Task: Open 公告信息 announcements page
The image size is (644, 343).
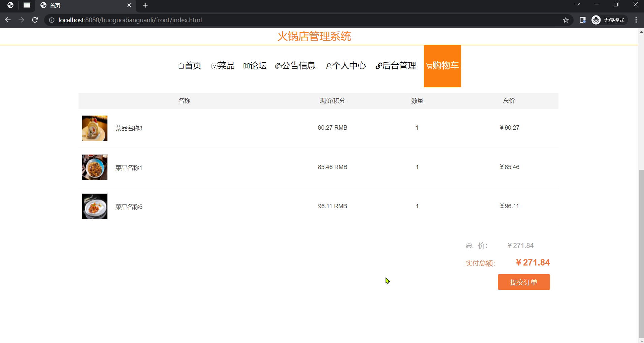Action: tap(295, 66)
